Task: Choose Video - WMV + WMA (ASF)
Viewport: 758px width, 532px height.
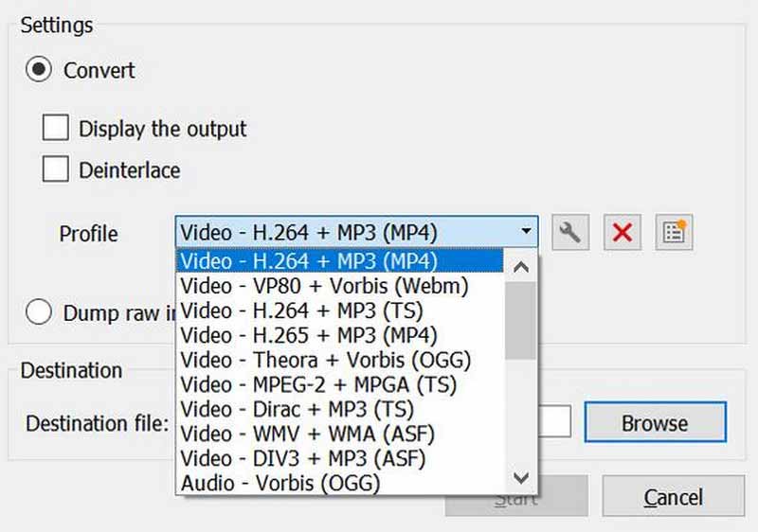Action: point(340,434)
